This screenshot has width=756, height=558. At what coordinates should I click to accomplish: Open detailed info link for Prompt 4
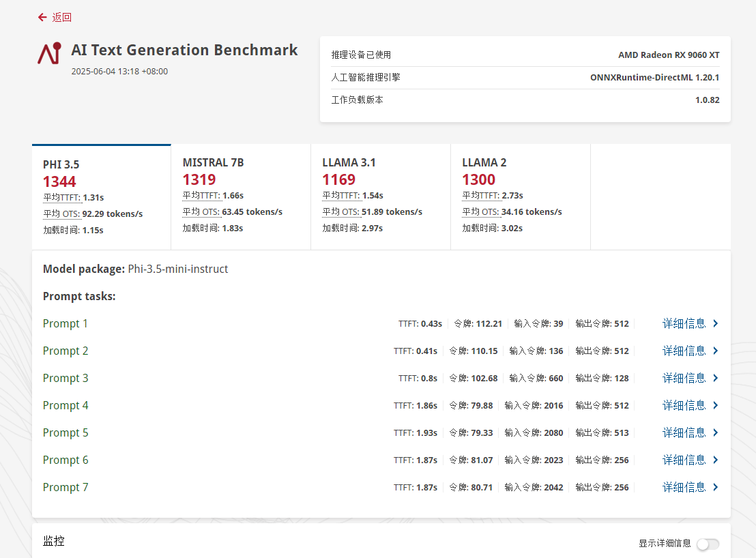pyautogui.click(x=684, y=406)
